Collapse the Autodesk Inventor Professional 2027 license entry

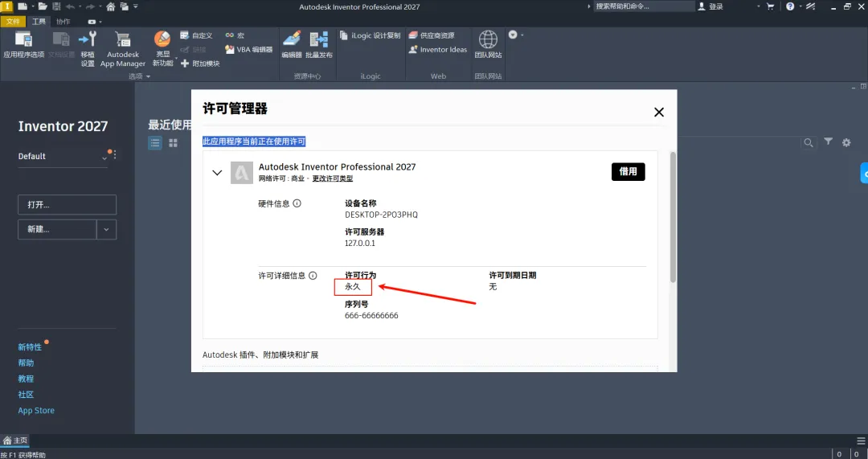217,173
